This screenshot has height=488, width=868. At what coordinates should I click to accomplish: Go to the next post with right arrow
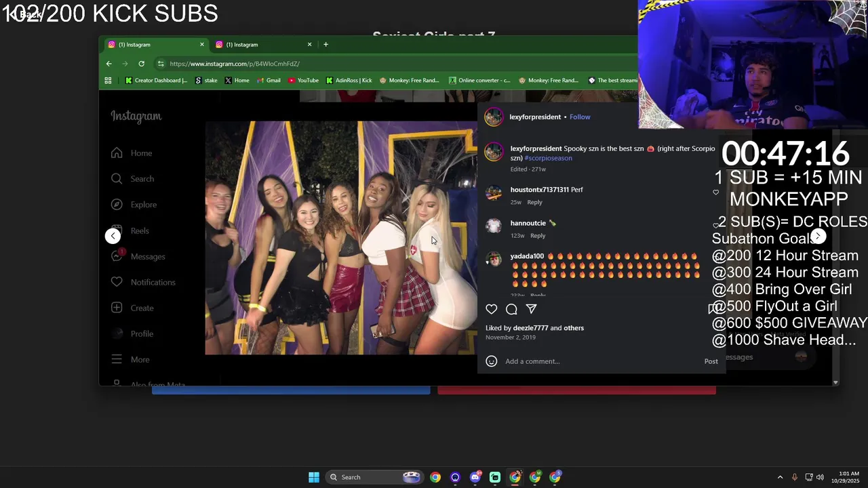(818, 236)
